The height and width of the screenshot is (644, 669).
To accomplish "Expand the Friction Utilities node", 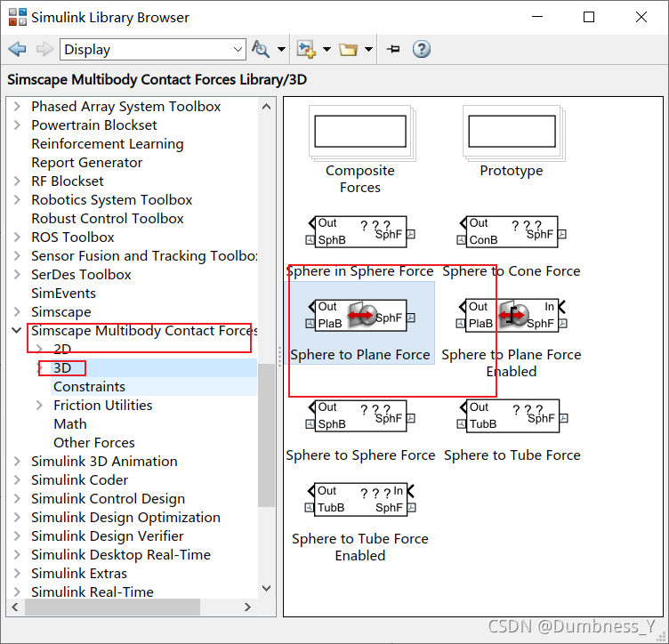I will coord(39,405).
